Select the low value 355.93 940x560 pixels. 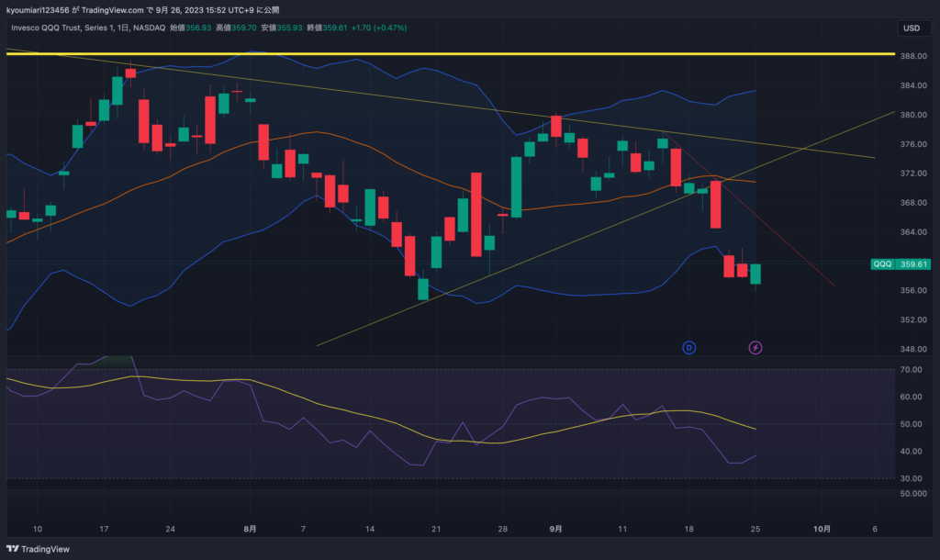pos(289,28)
